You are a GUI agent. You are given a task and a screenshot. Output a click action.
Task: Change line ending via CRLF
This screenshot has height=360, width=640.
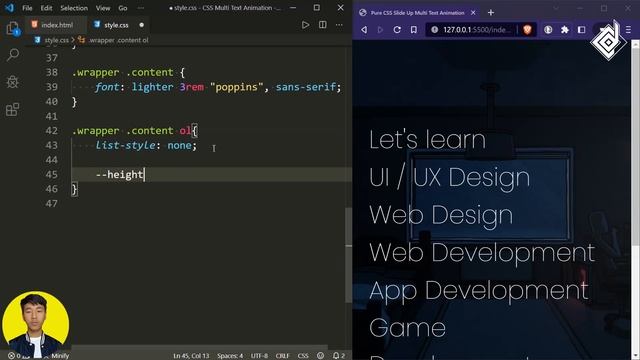click(282, 356)
